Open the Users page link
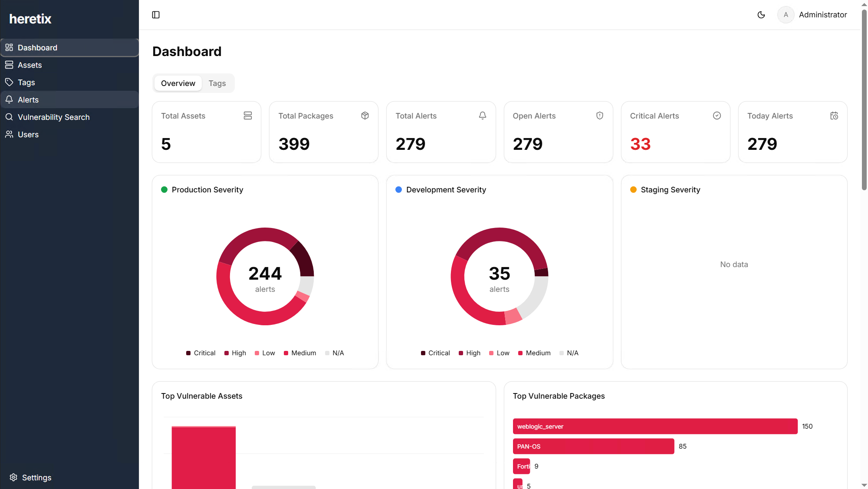The image size is (868, 489). point(28,135)
